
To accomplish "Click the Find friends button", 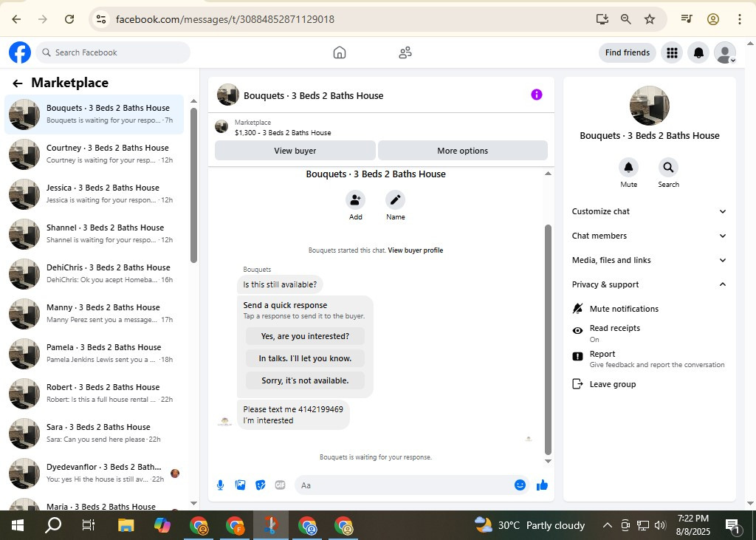I will click(628, 52).
